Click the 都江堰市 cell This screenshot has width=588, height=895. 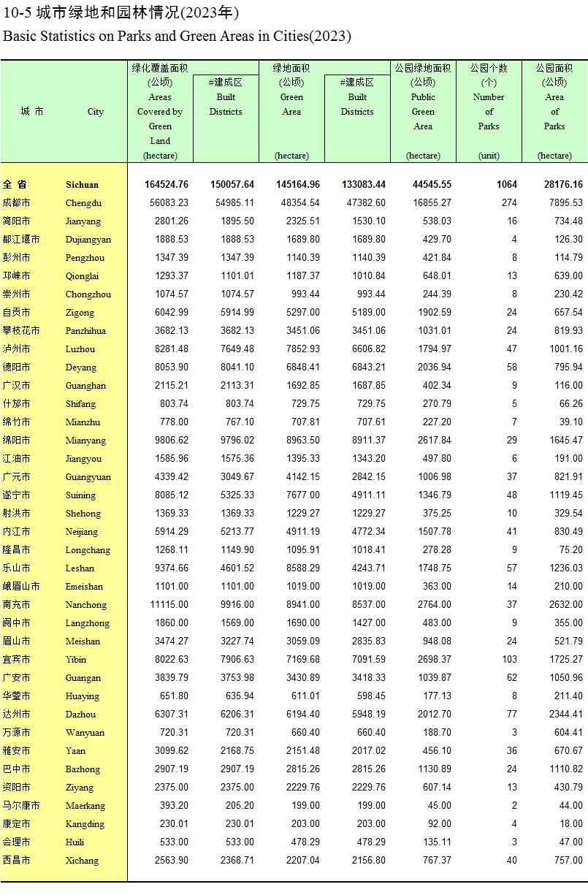click(x=20, y=240)
